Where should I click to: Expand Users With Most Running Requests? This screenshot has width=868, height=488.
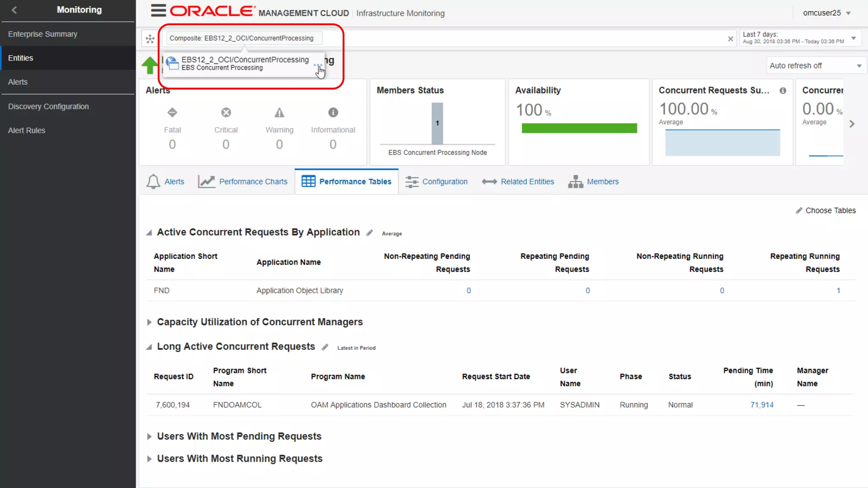coord(149,459)
